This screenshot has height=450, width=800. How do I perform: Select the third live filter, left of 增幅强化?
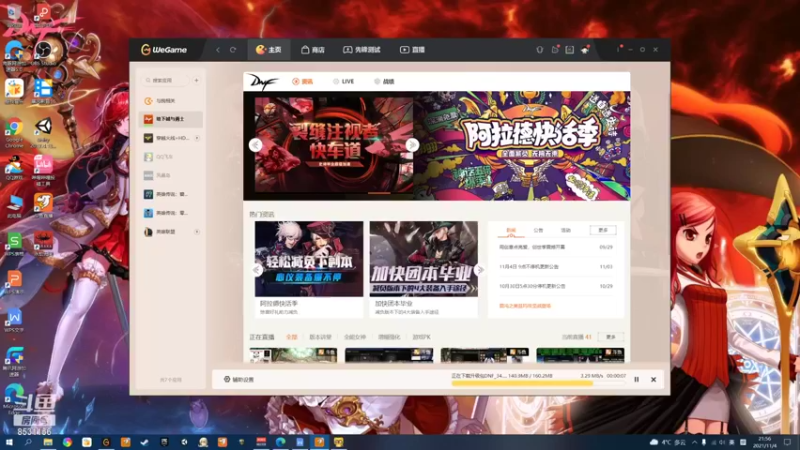click(355, 337)
